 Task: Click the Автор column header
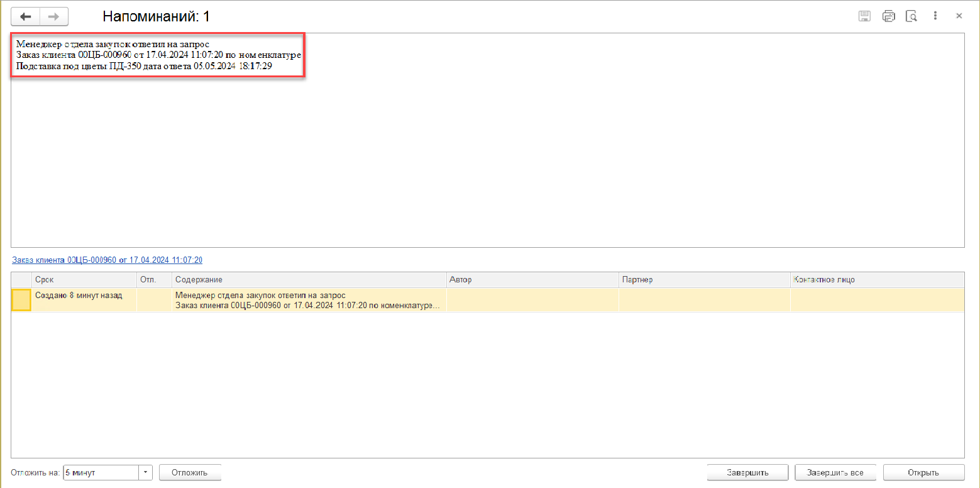pyautogui.click(x=532, y=280)
